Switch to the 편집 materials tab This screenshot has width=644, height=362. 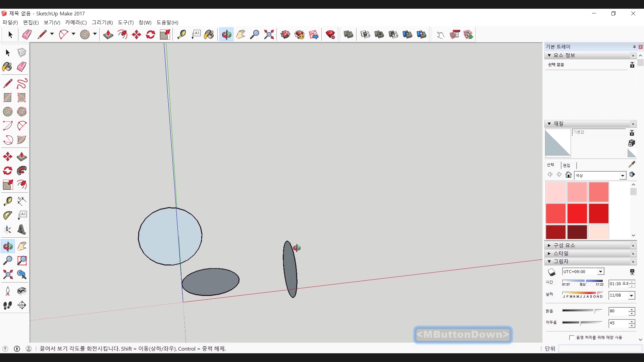click(x=567, y=165)
